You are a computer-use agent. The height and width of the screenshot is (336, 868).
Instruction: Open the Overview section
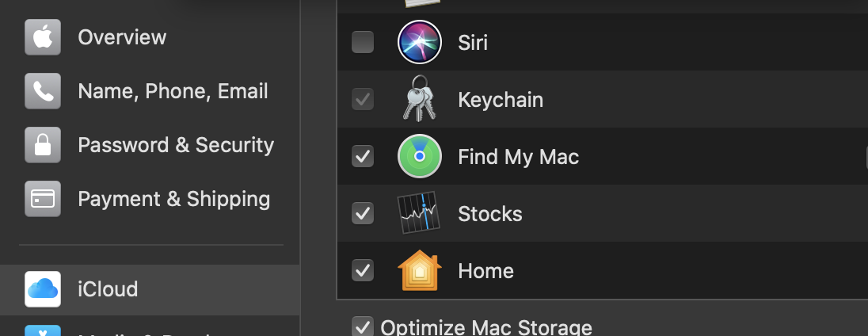click(122, 37)
